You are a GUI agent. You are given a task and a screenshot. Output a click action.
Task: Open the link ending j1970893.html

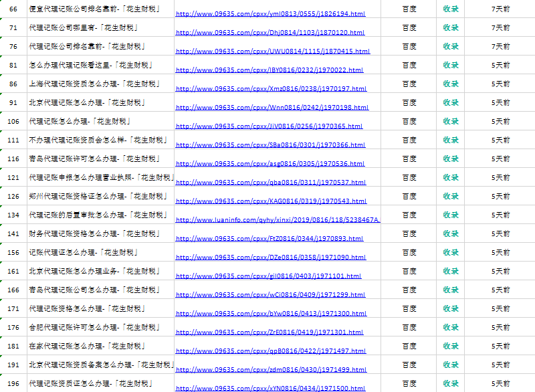(270, 239)
